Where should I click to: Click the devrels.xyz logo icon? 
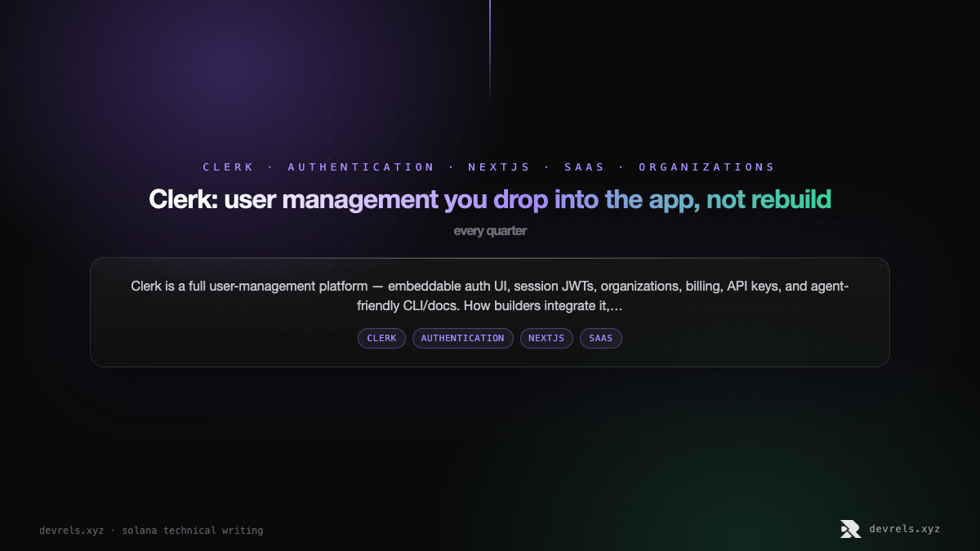tap(850, 529)
